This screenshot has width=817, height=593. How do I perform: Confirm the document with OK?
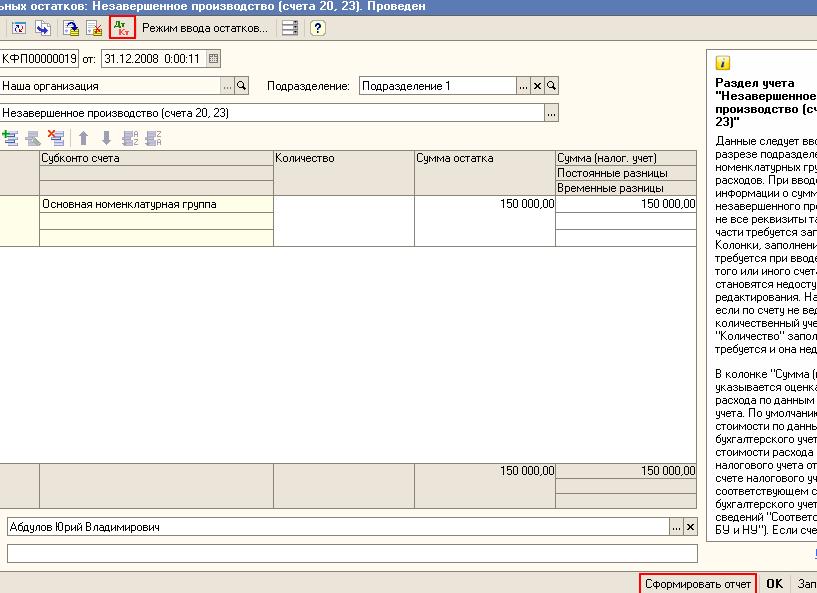pyautogui.click(x=774, y=584)
